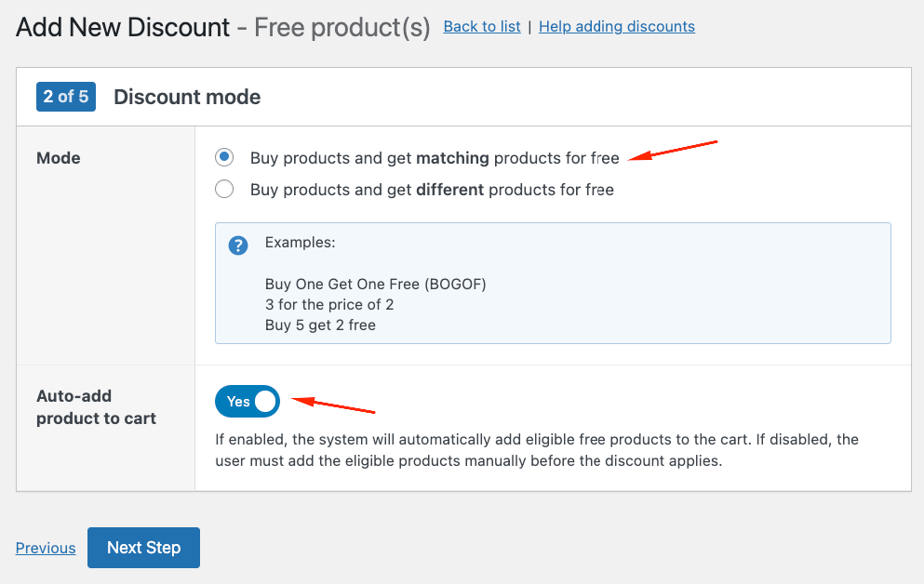Click the question mark help icon
Image resolution: width=924 pixels, height=584 pixels.
coord(239,246)
